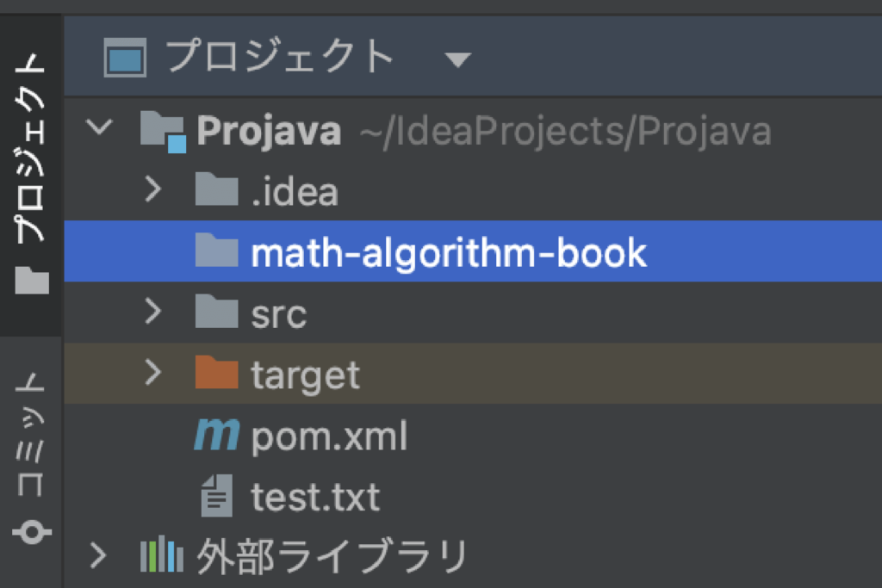882x588 pixels.
Task: Select the math-algorithm-book tree item
Action: pyautogui.click(x=448, y=252)
